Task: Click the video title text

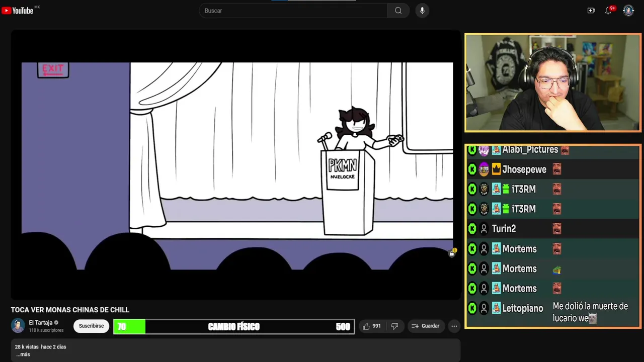Action: pyautogui.click(x=70, y=310)
